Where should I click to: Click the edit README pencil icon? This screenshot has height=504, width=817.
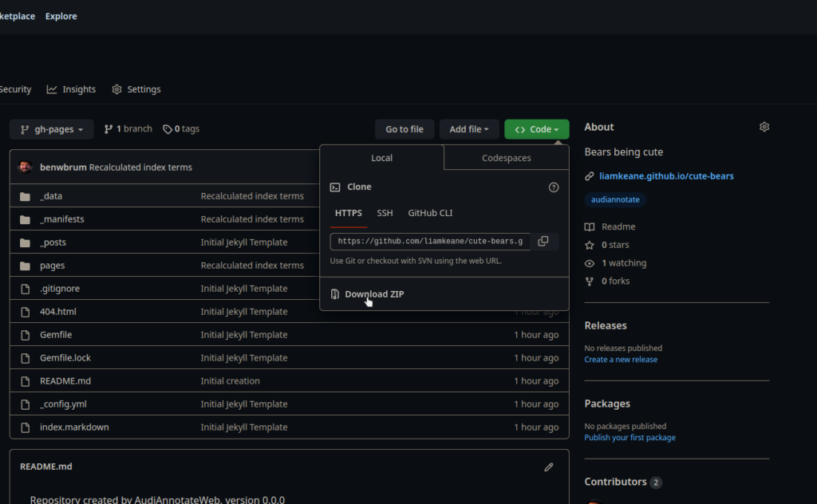[x=549, y=467]
